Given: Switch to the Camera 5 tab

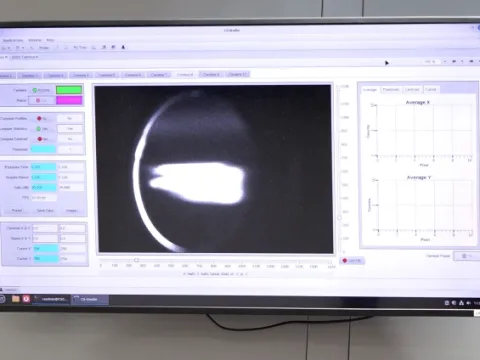Looking at the screenshot, I should click(107, 75).
